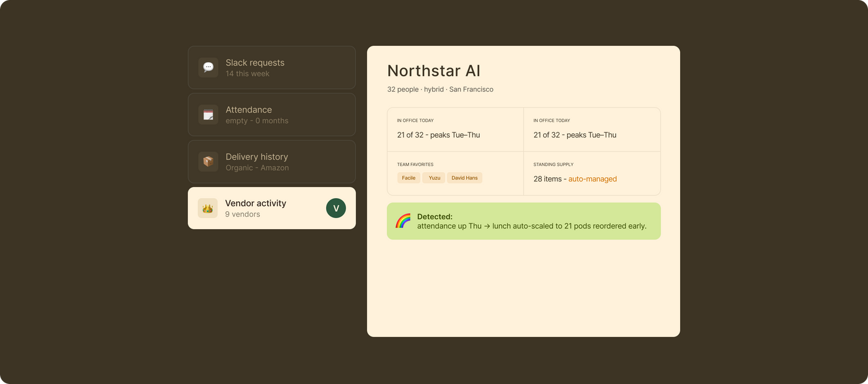Open the auto-managed link

coord(593,179)
